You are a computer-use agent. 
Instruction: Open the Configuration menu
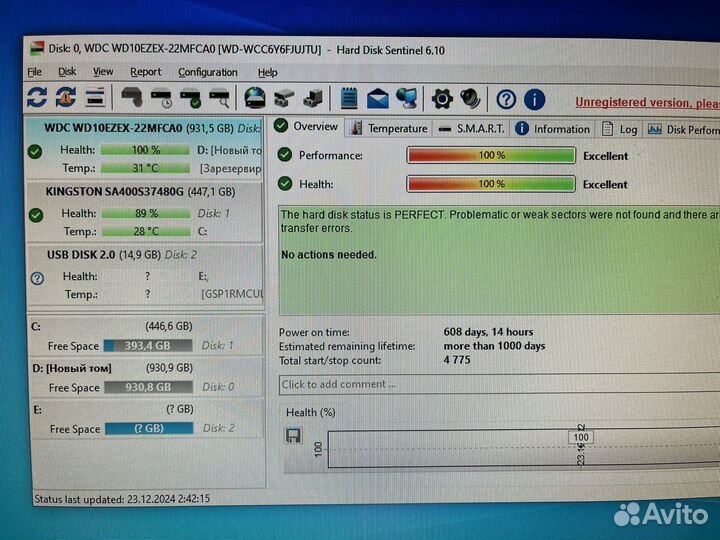[x=208, y=73]
